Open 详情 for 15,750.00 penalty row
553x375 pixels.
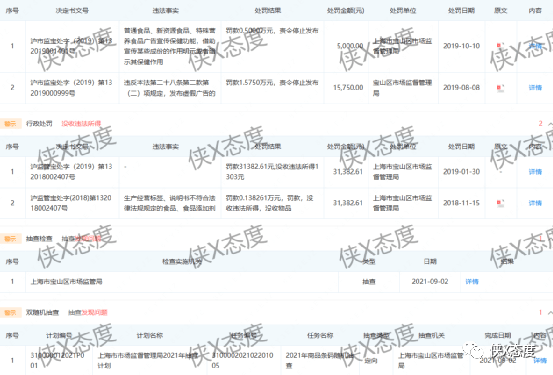pos(535,87)
